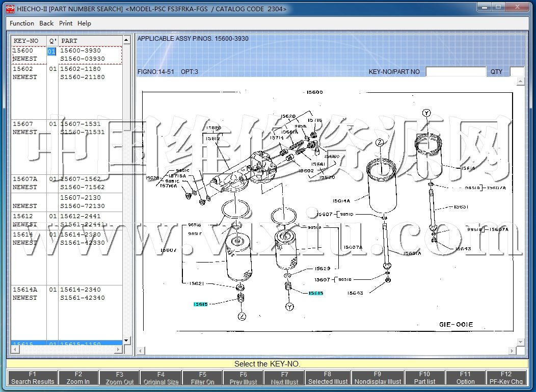
Task: Open the Print menu
Action: pyautogui.click(x=66, y=23)
